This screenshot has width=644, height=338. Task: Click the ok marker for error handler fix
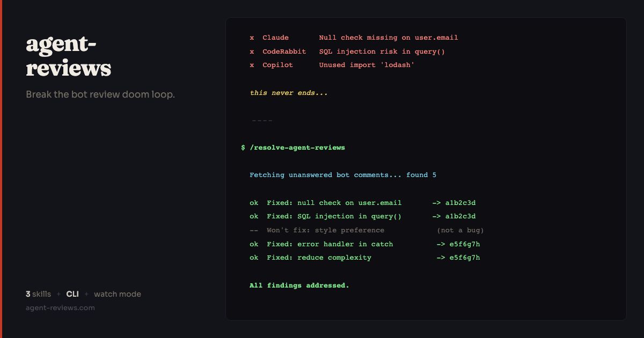coord(254,244)
